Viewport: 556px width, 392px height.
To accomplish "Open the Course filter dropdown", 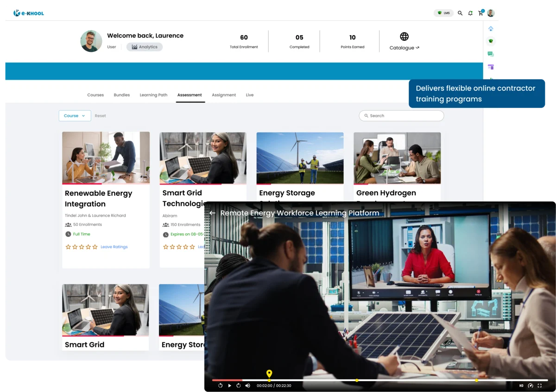I will (x=75, y=116).
